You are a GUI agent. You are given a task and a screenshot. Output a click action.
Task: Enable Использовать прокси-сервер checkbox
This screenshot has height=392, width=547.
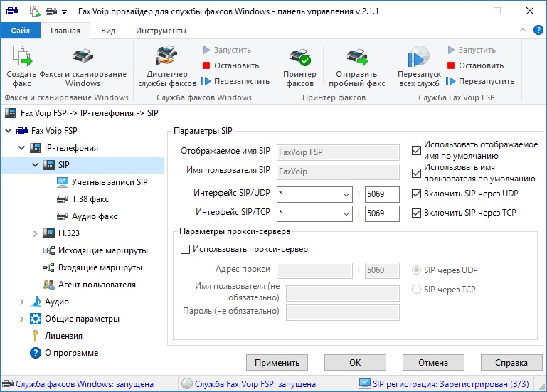coord(185,249)
